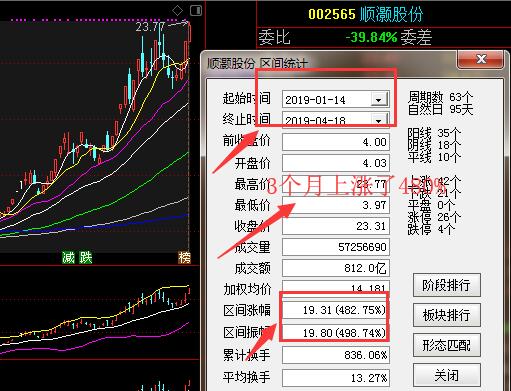
Task: Click the green 跌 marker below the chart
Action: [85, 257]
